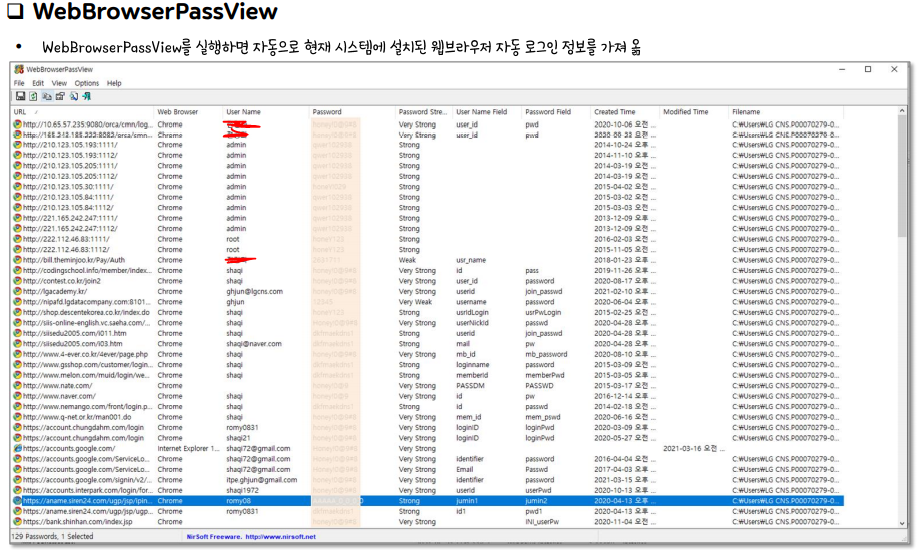Click Chrome icon beside http://www.q-net.or.kr/man001.do
The image size is (918, 550).
(18, 417)
